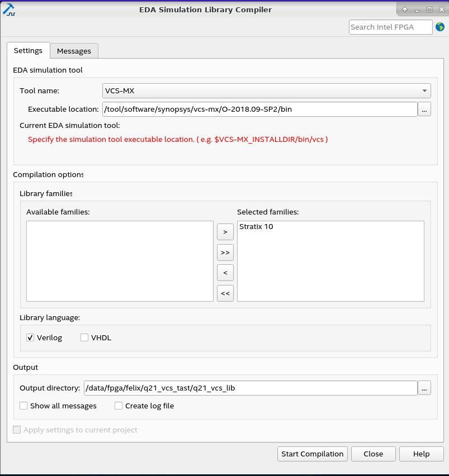Browse for output directory with the ellipsis button

424,388
